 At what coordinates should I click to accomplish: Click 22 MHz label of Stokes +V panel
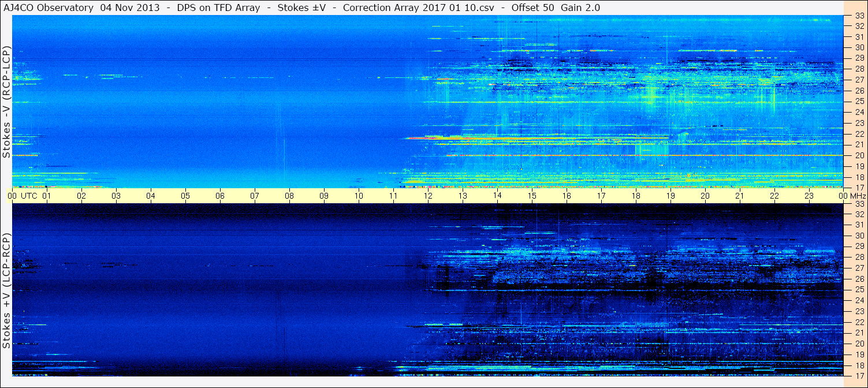[859, 322]
